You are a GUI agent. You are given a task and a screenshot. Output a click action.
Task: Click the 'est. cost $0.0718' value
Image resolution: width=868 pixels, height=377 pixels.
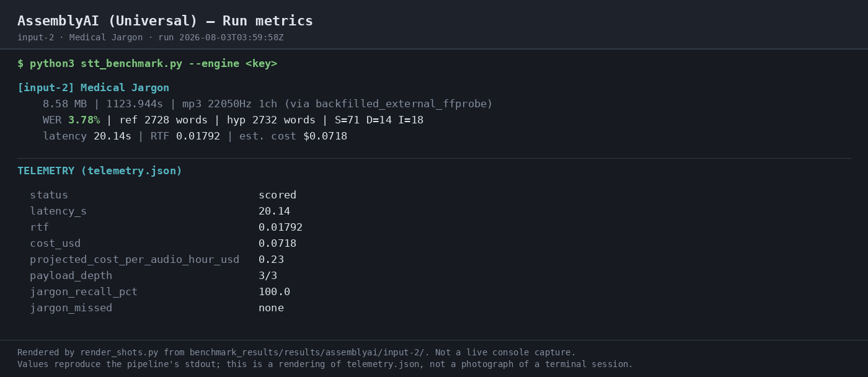click(293, 136)
